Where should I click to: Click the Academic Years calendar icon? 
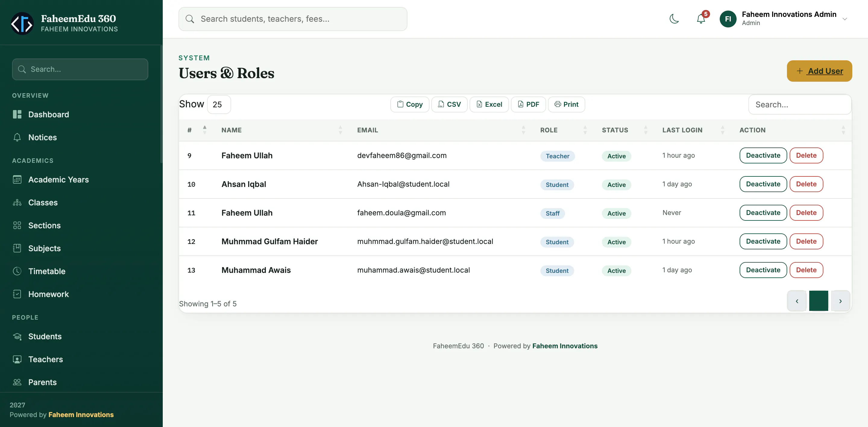tap(17, 180)
